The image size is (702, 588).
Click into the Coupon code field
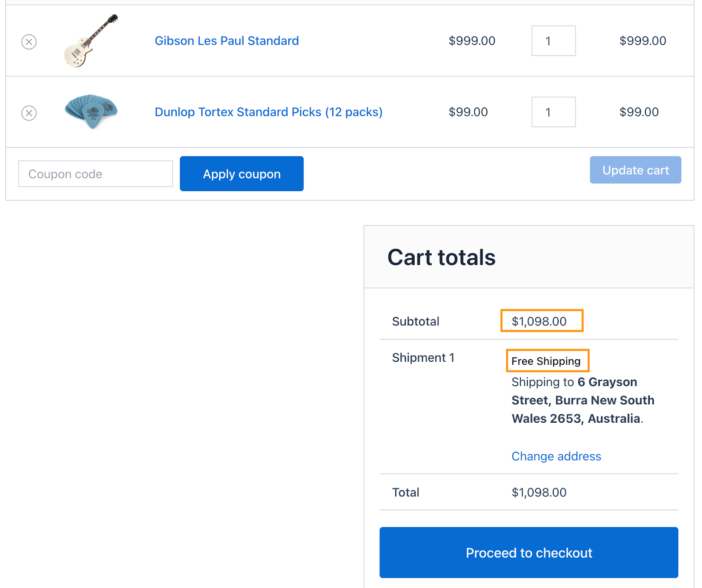coord(96,174)
